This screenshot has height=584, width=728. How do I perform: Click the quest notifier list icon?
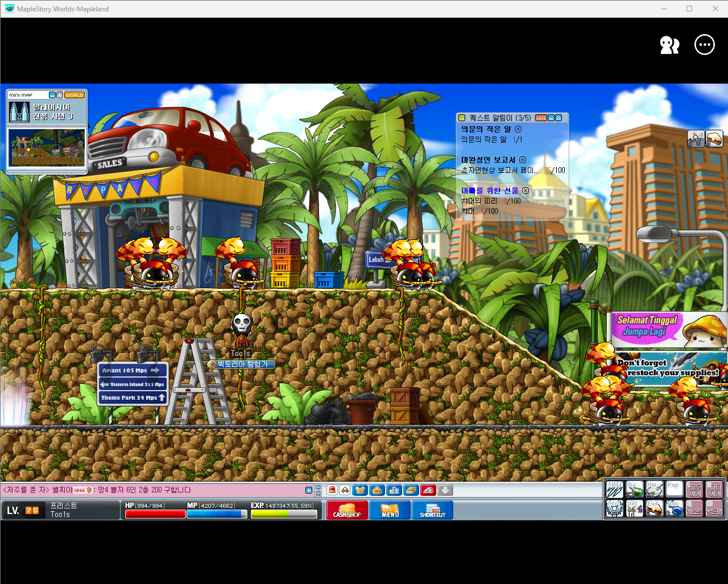coord(462,118)
